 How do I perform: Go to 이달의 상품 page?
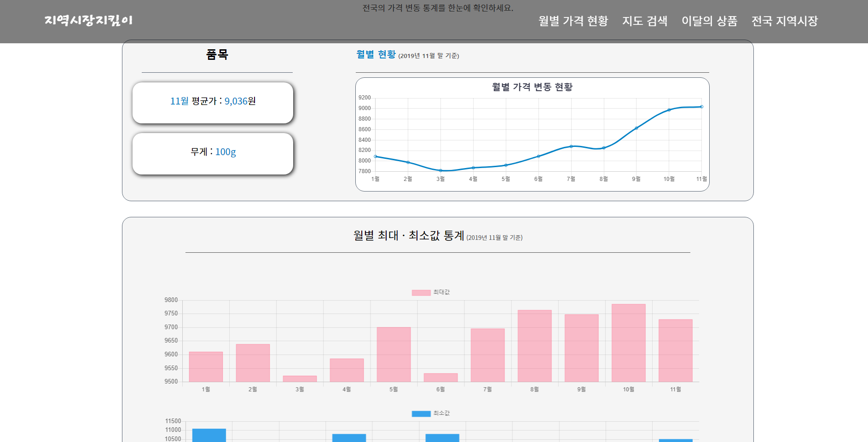point(709,21)
